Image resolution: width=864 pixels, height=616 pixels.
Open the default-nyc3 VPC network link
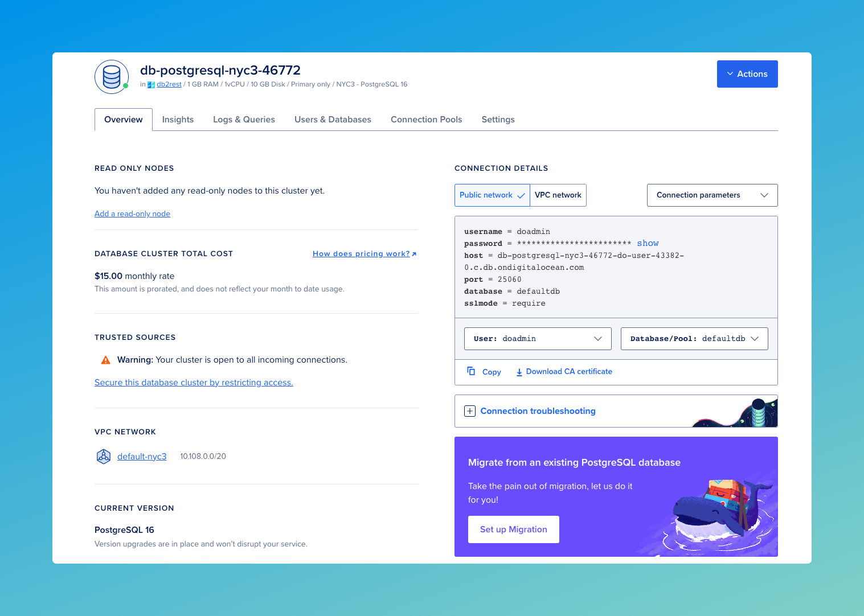(x=141, y=456)
